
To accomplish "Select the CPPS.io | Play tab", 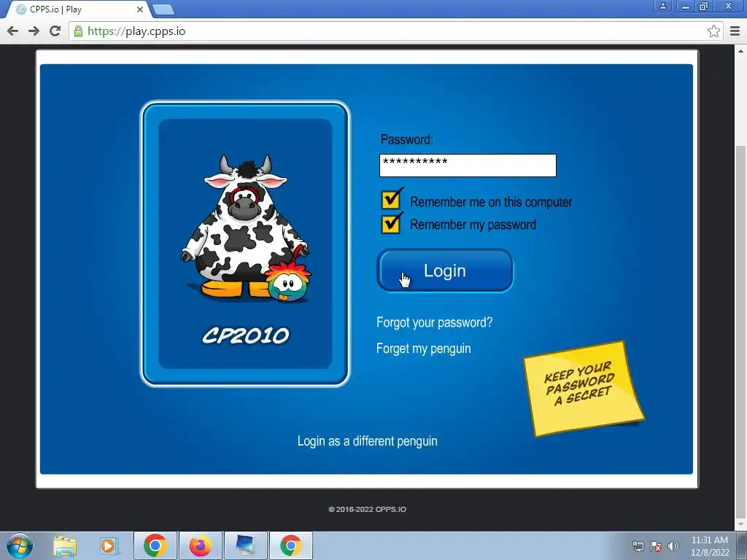I will tap(79, 9).
